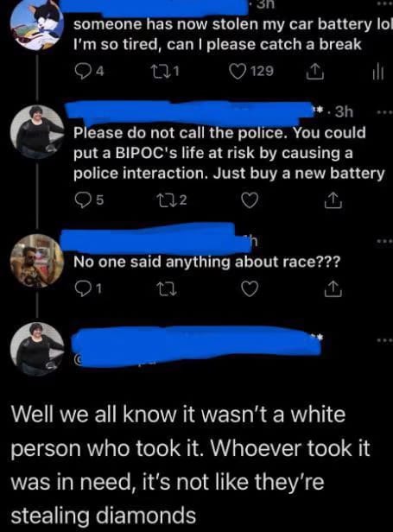Share the stolen car battery tweet

315,72
